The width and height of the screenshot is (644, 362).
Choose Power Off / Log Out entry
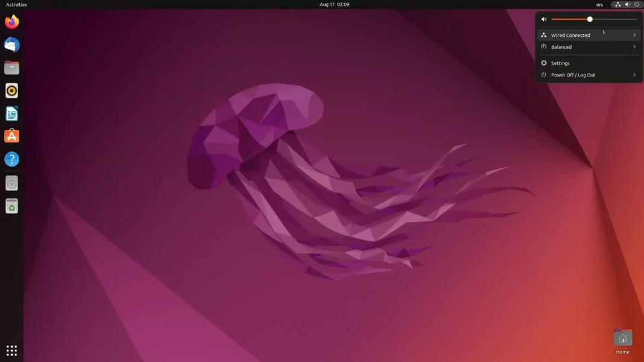point(589,75)
